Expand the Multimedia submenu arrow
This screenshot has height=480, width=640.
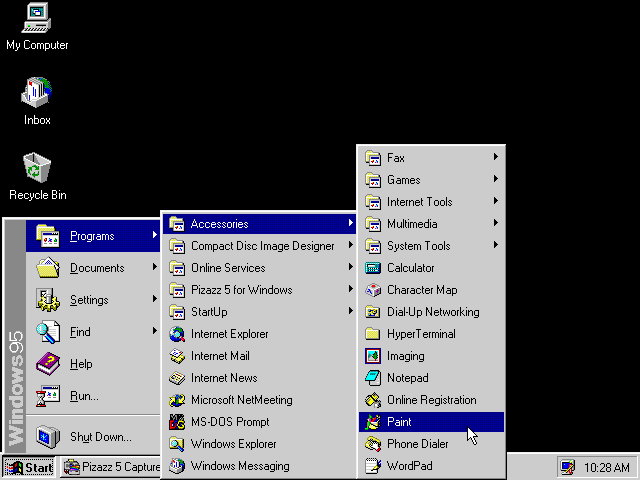[x=496, y=223]
